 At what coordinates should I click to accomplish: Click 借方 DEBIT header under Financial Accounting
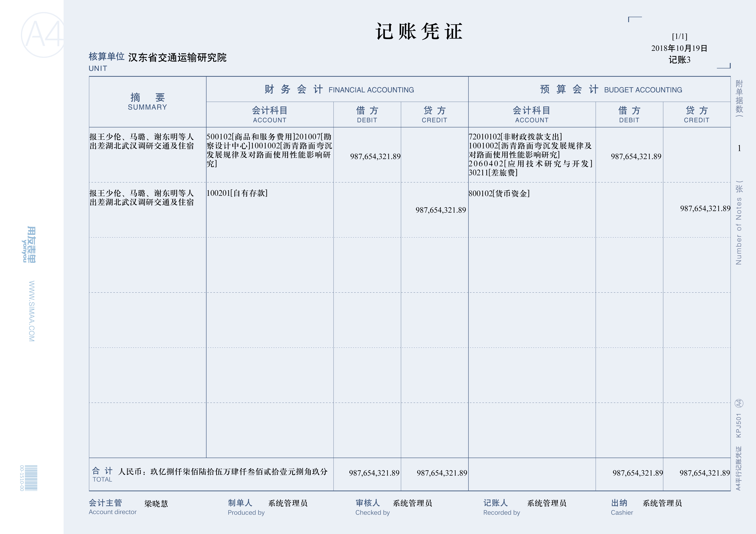click(x=367, y=115)
